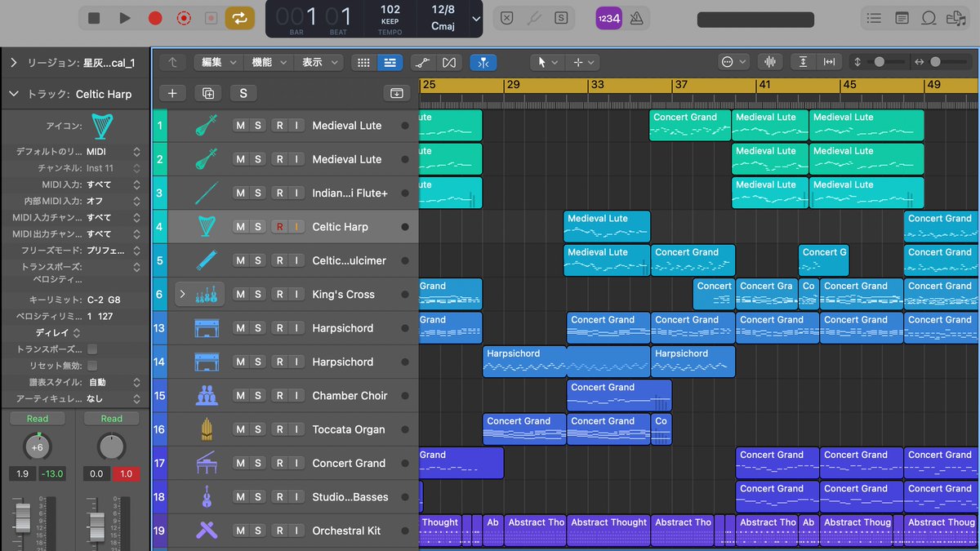Click the Orchestral Kit track icon
This screenshot has height=551, width=980.
206,531
